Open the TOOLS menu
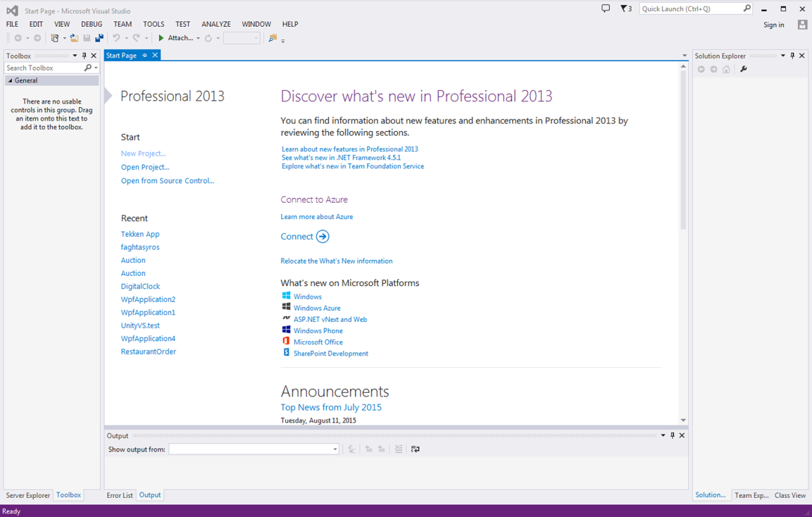 coord(154,24)
